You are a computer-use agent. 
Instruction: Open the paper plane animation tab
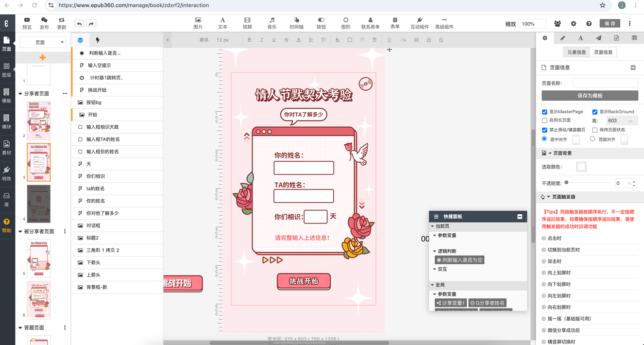point(598,38)
